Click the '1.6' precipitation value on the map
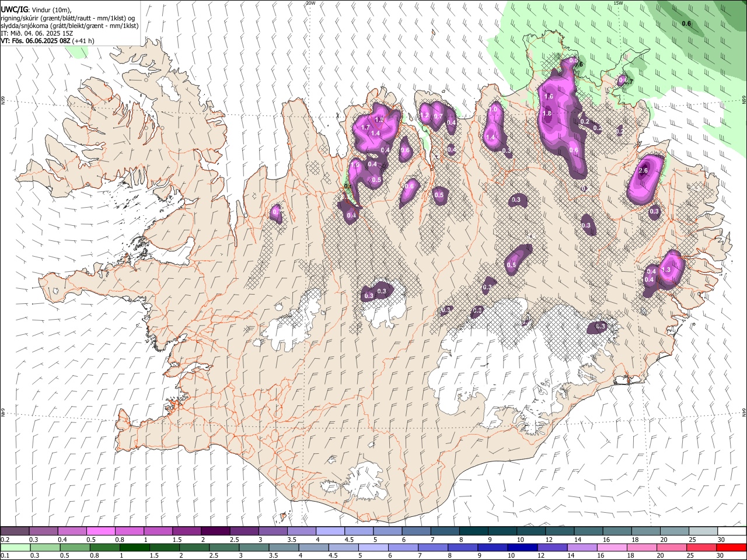 [x=549, y=97]
